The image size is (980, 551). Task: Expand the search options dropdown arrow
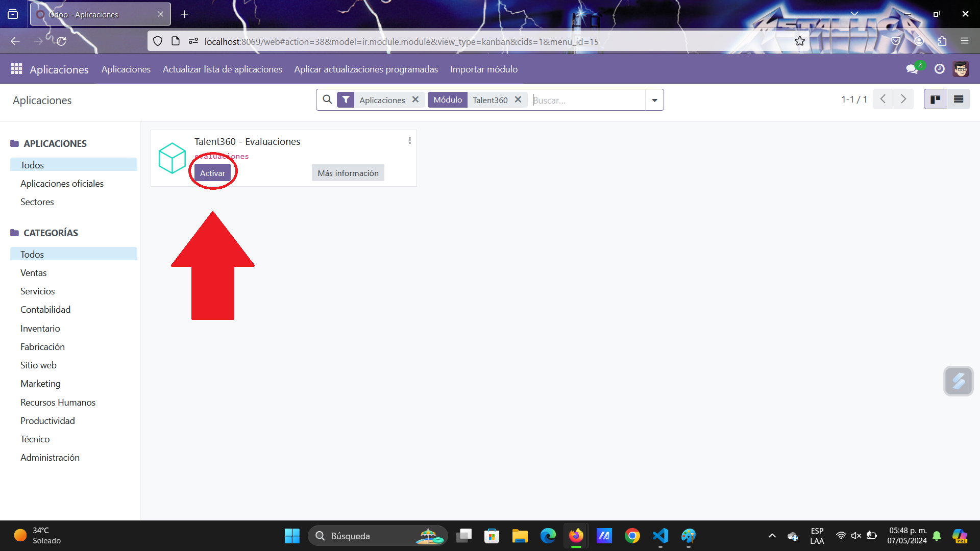tap(654, 100)
